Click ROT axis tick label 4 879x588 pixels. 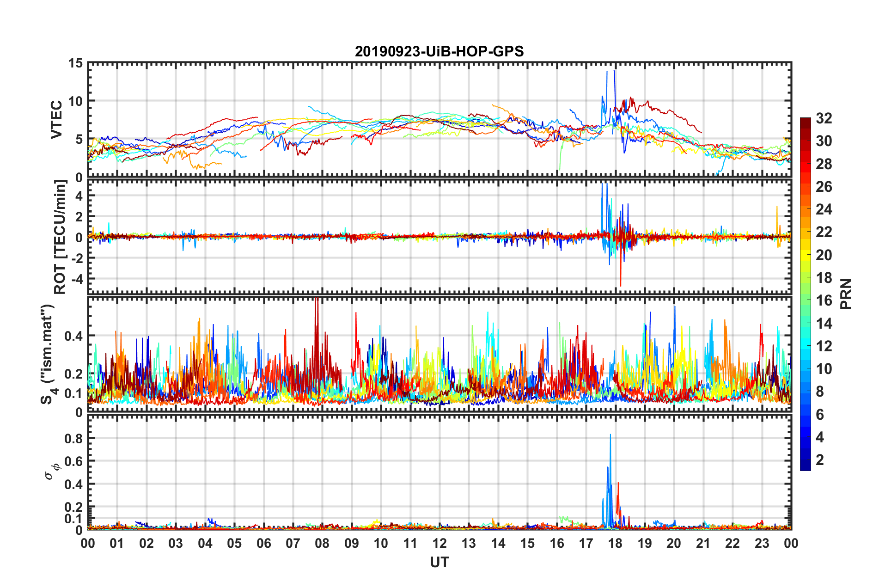pos(79,196)
